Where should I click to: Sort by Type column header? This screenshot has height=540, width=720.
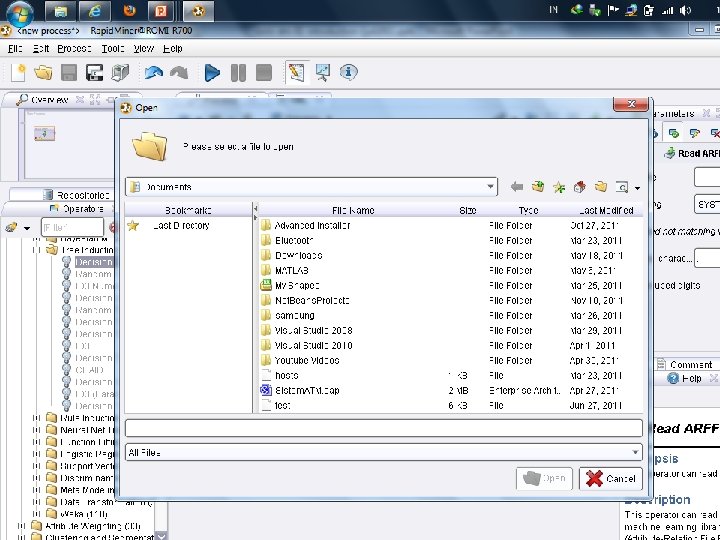point(528,210)
